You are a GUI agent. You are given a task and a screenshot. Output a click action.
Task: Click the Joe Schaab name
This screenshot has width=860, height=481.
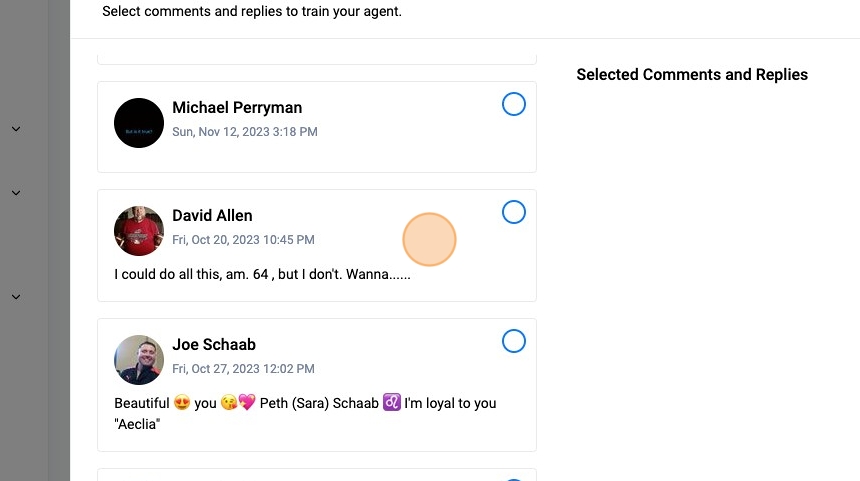pos(214,345)
